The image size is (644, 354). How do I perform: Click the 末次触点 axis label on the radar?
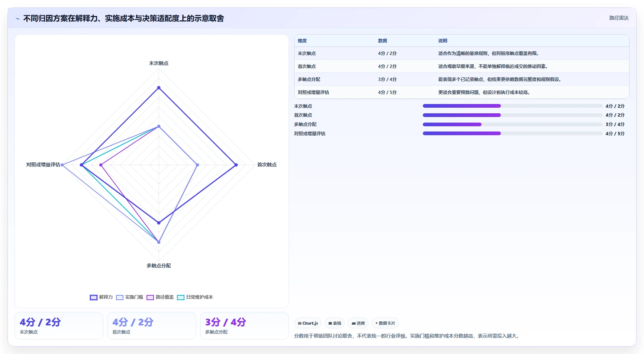(x=159, y=63)
